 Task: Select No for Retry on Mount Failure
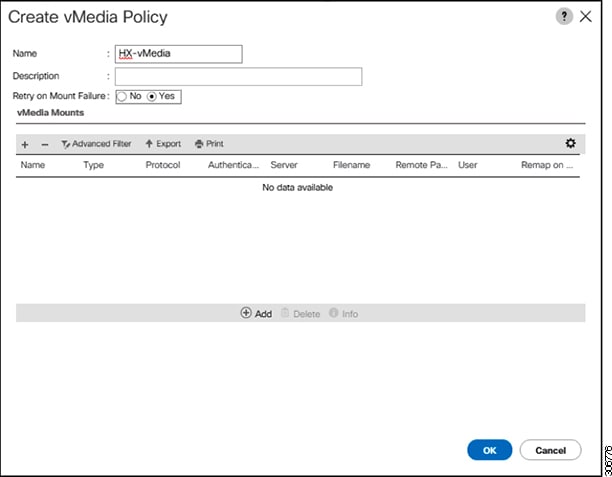click(122, 97)
